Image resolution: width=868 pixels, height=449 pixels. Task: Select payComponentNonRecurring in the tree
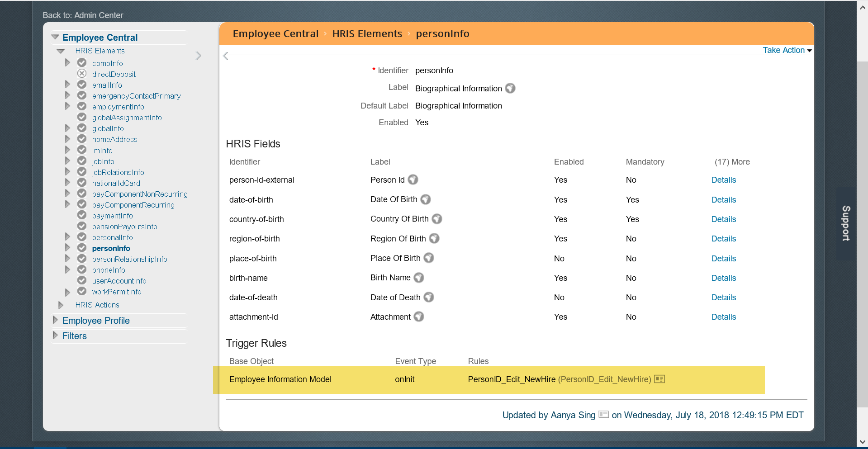click(x=140, y=194)
